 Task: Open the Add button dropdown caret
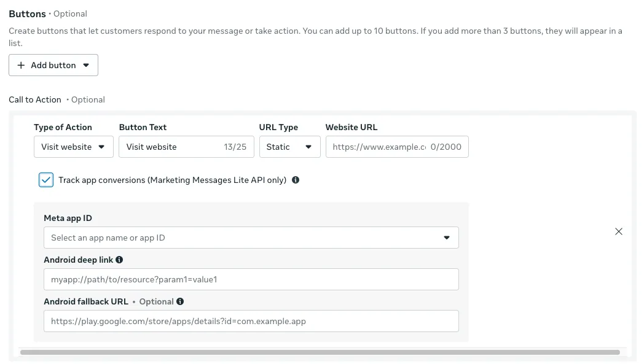click(86, 66)
